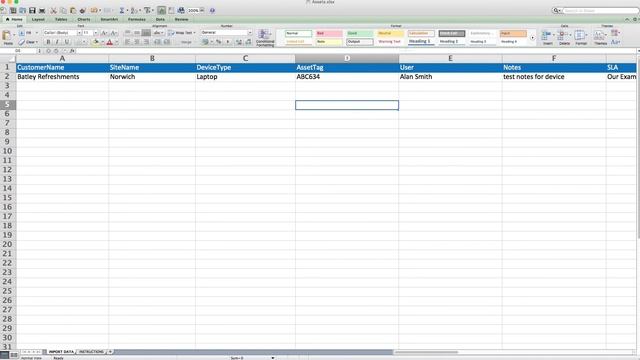
Task: Click the Name Box cell reference field
Action: point(18,51)
